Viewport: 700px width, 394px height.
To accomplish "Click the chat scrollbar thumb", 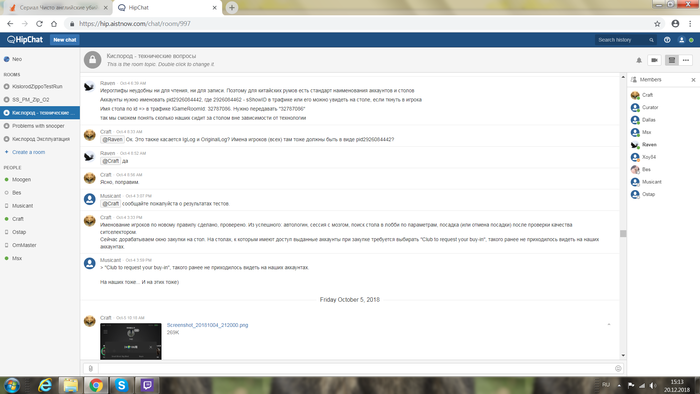I will 623,234.
